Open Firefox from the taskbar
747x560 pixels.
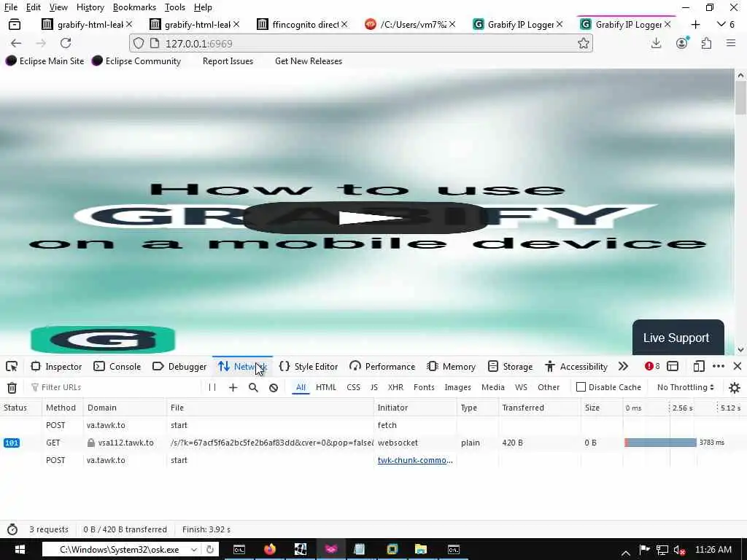270,550
